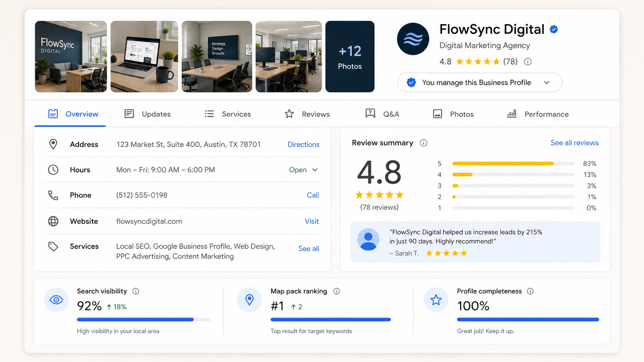Click the info icon beside the 4.8 (78) rating
644x362 pixels.
click(x=528, y=62)
